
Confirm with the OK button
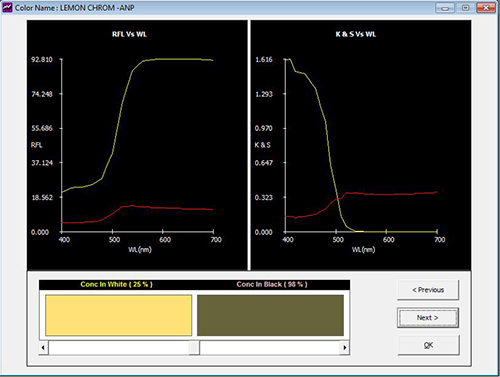[428, 345]
